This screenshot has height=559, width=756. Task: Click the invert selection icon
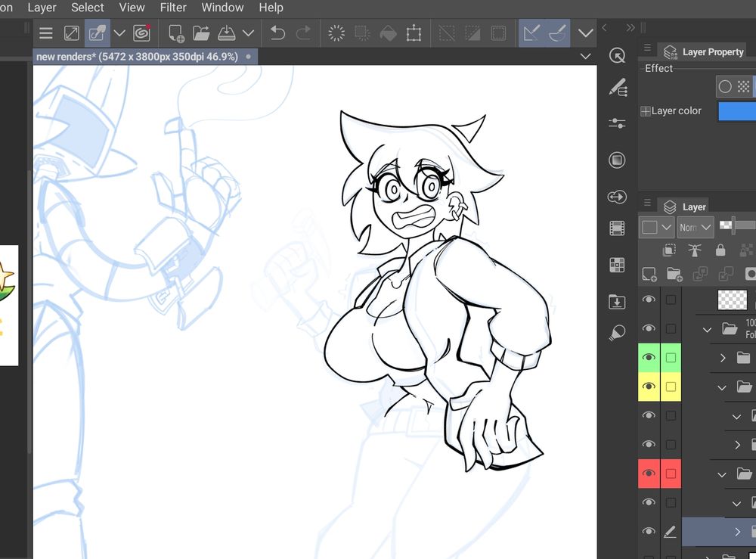pos(472,33)
